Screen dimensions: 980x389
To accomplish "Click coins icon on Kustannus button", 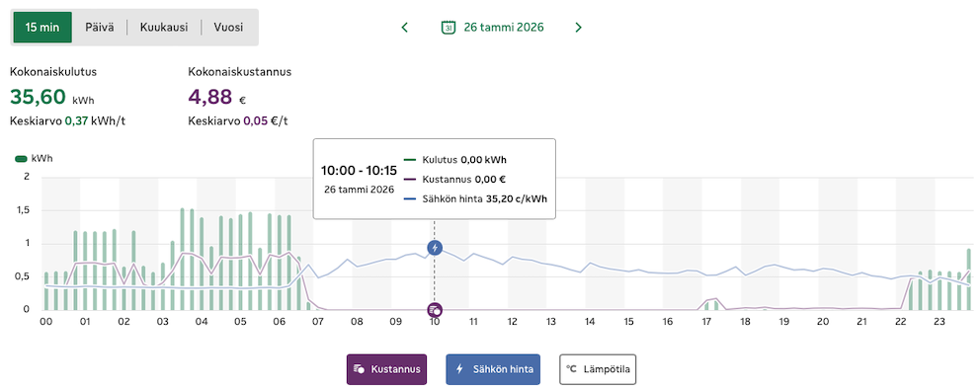I will [360, 369].
